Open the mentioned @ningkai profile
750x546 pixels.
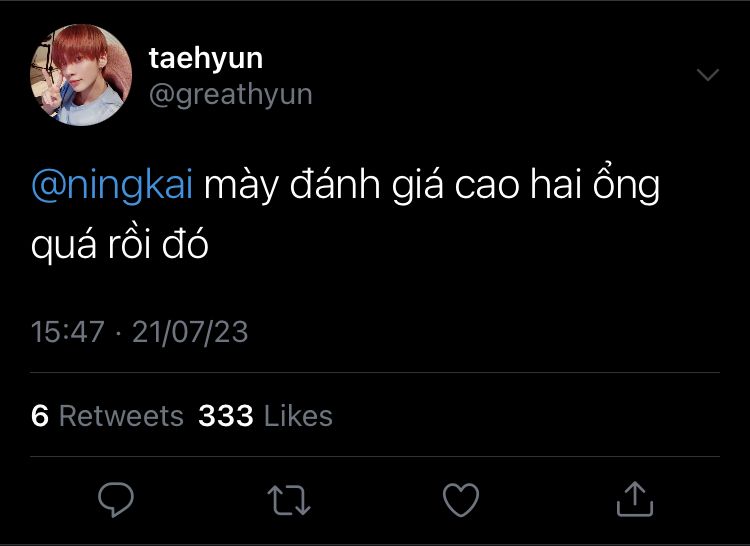[112, 188]
